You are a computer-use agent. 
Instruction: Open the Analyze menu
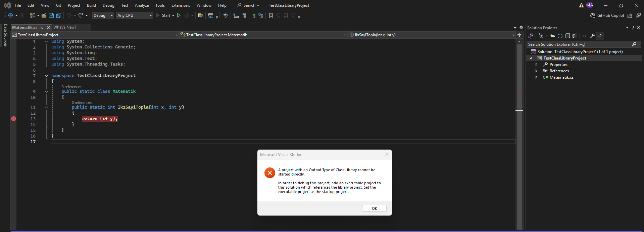coord(142,5)
